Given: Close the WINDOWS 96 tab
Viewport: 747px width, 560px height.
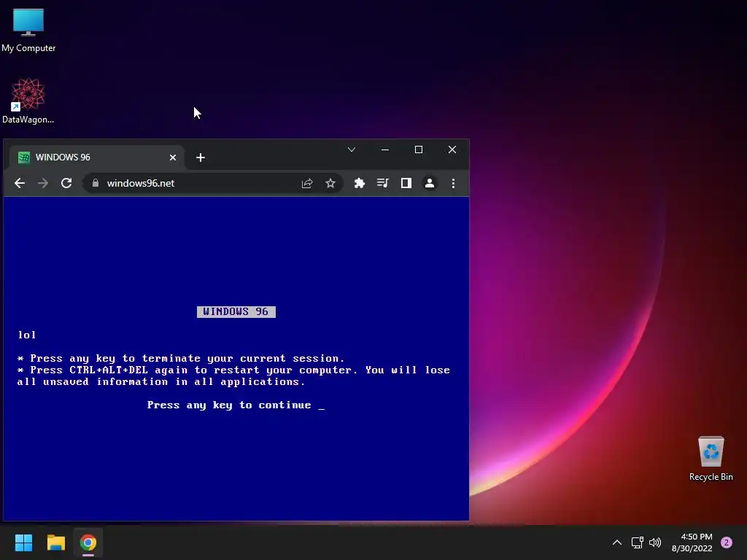Looking at the screenshot, I should 173,157.
